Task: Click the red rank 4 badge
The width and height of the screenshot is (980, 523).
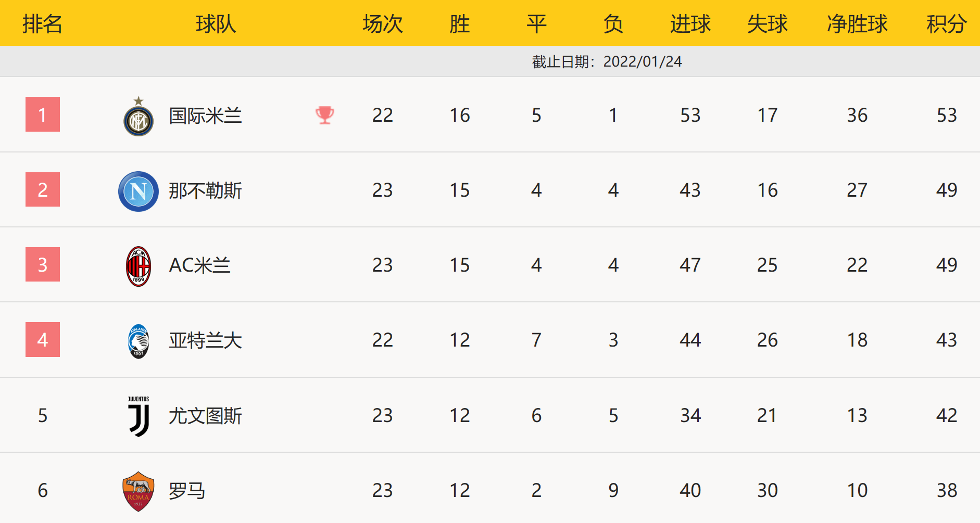Action: 43,340
